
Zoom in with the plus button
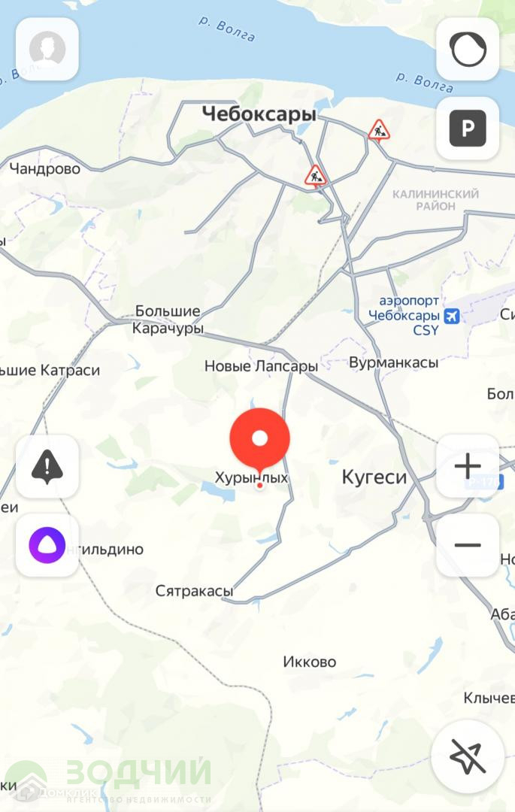pyautogui.click(x=468, y=466)
